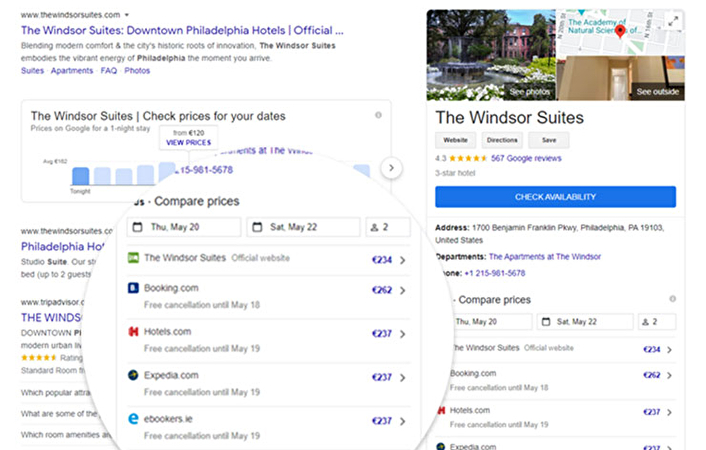Image resolution: width=706 pixels, height=450 pixels.
Task: Click the info icon in price check card
Action: click(378, 115)
